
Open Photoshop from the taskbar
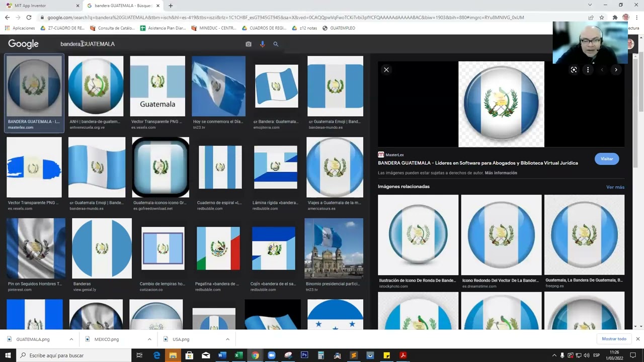[x=304, y=355]
